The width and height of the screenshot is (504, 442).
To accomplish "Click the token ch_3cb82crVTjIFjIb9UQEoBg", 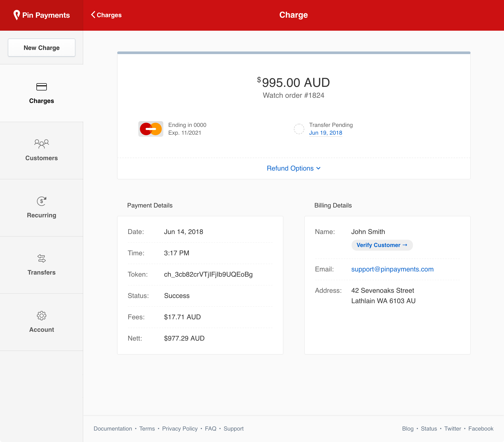I will (x=208, y=274).
